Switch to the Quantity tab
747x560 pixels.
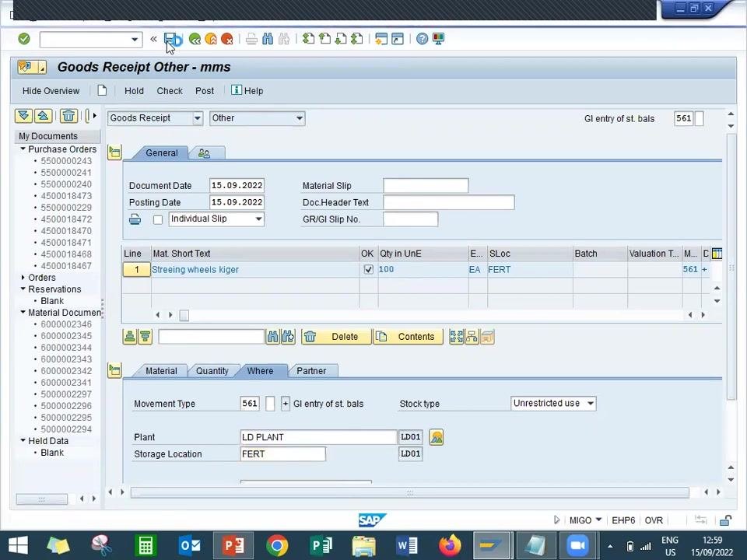212,371
